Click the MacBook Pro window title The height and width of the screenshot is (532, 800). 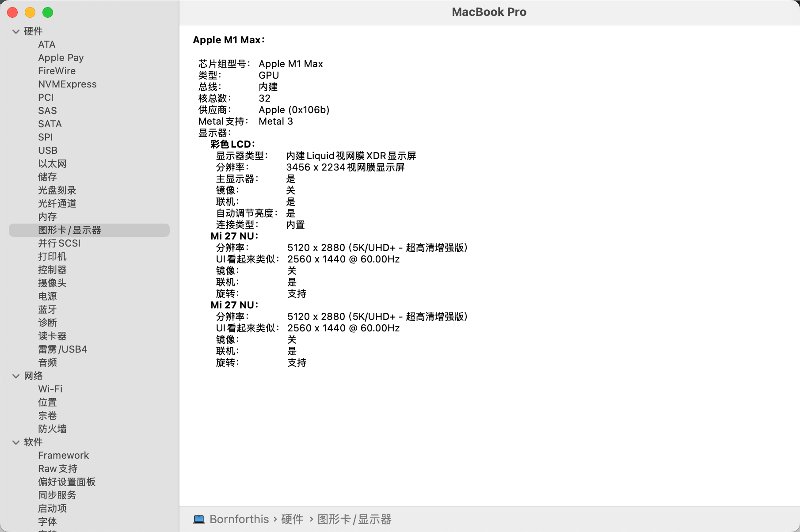(489, 12)
